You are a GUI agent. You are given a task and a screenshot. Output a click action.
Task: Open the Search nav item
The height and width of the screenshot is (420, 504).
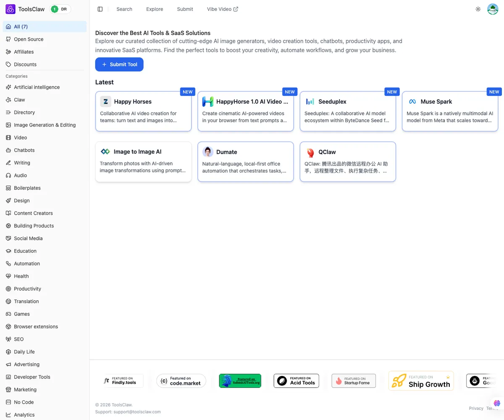[x=124, y=9]
